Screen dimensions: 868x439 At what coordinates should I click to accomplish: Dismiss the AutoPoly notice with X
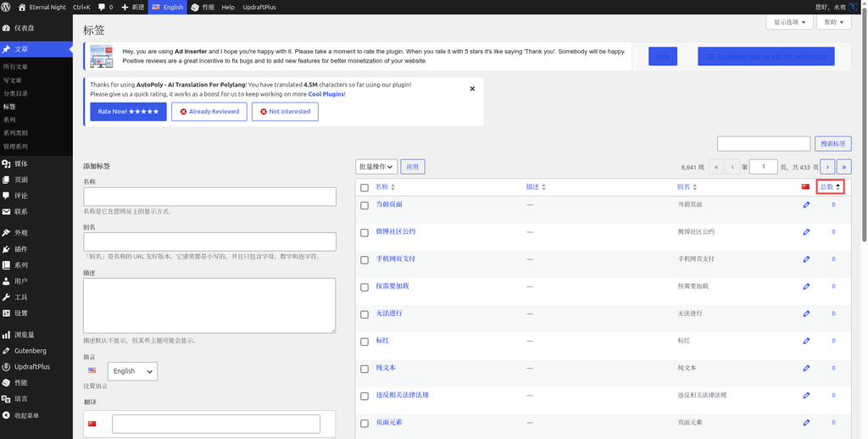[x=472, y=89]
